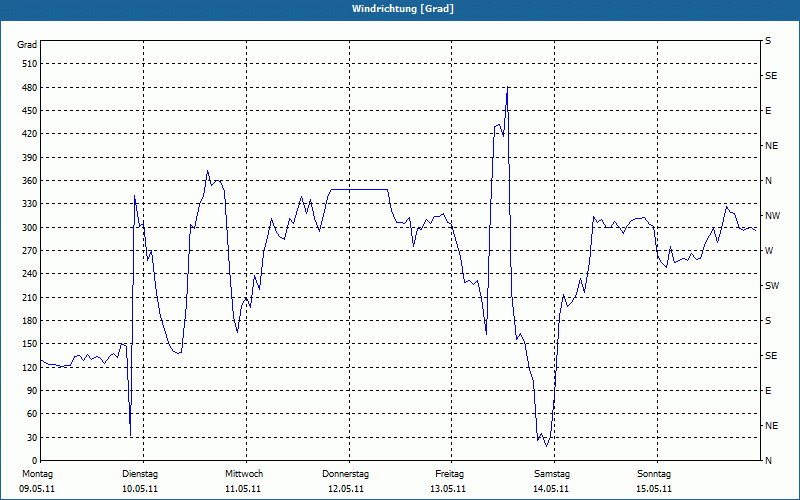
Task: Click the 390 axis value
Action: [30, 158]
